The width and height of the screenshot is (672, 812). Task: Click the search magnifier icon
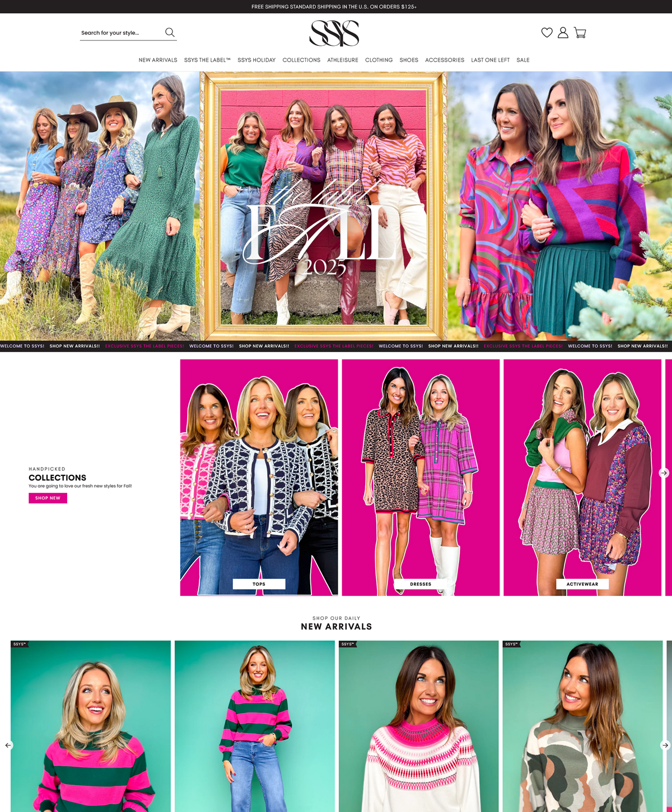tap(170, 32)
